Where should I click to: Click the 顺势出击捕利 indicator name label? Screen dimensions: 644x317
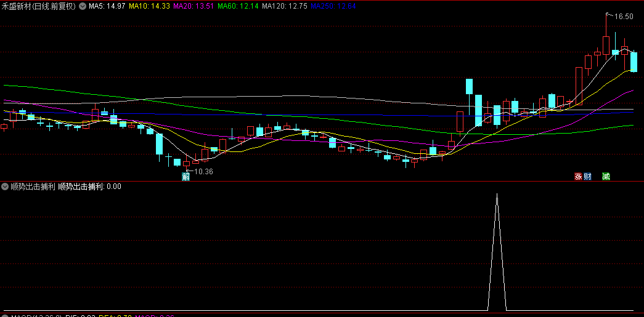[33, 187]
